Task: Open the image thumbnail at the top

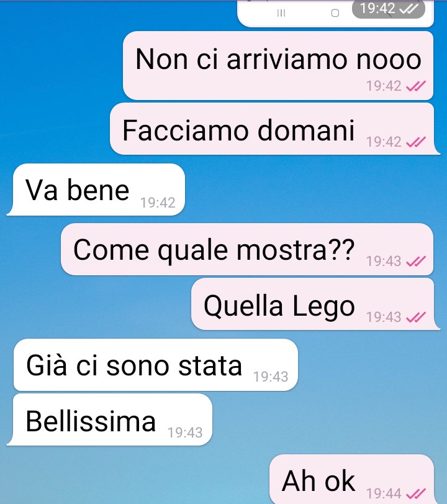Action: pyautogui.click(x=336, y=14)
